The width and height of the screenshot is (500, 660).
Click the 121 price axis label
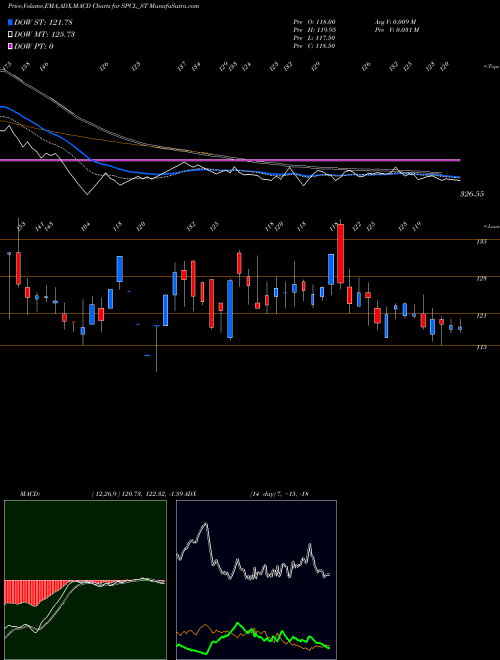click(x=482, y=315)
